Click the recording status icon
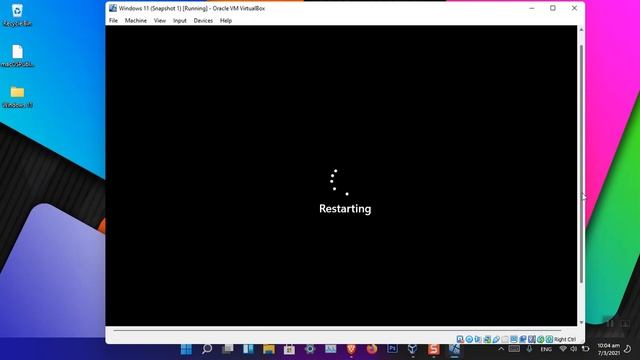The width and height of the screenshot is (640, 360). point(523,339)
